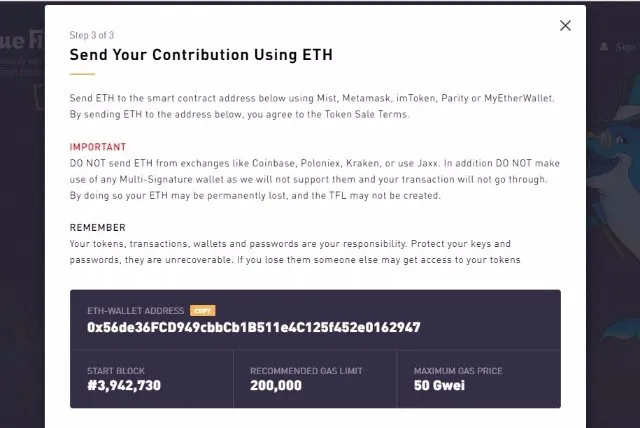Click the MAXIMUM GAS PRICE label
Image resolution: width=640 pixels, height=428 pixels.
458,371
